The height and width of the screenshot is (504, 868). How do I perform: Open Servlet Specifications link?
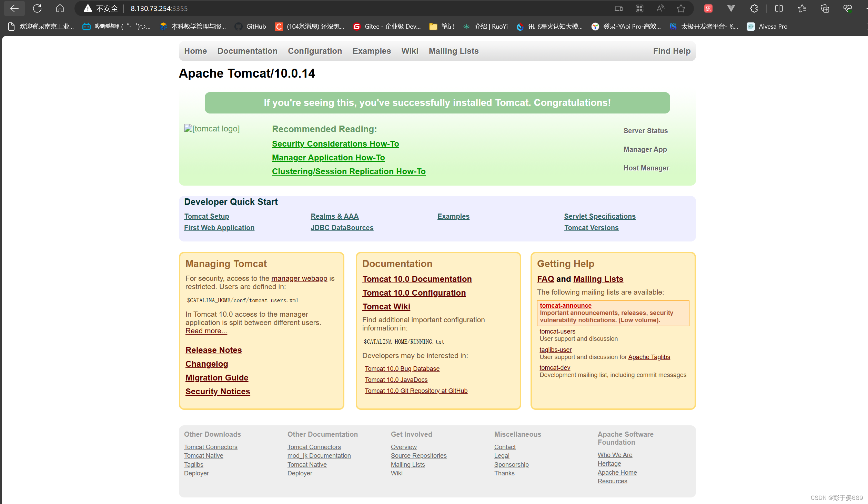click(599, 216)
